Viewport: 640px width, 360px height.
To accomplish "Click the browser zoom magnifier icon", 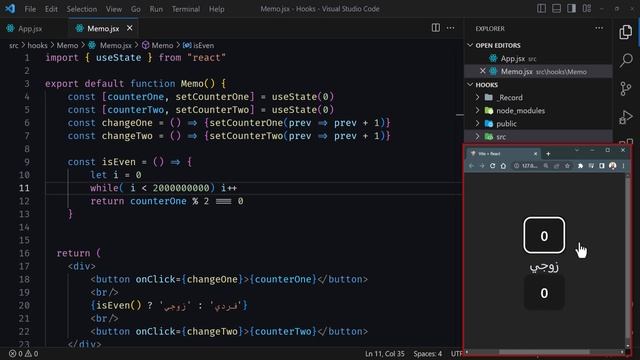I will pyautogui.click(x=546, y=166).
